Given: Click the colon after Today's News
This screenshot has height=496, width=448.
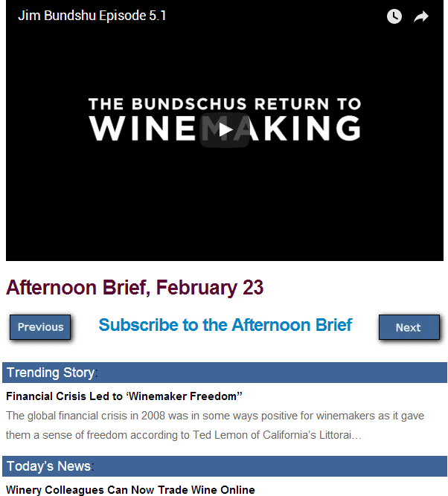Looking at the screenshot, I should [x=92, y=467].
